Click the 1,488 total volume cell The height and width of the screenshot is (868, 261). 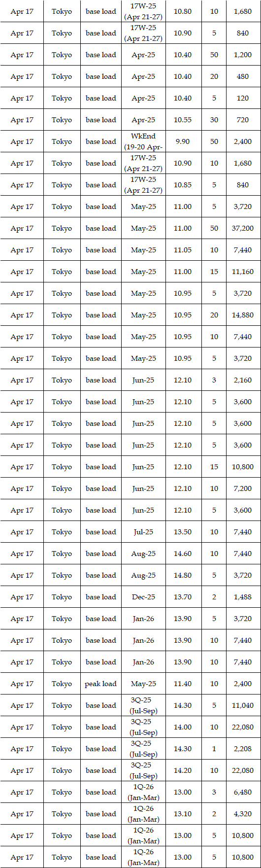pyautogui.click(x=242, y=597)
